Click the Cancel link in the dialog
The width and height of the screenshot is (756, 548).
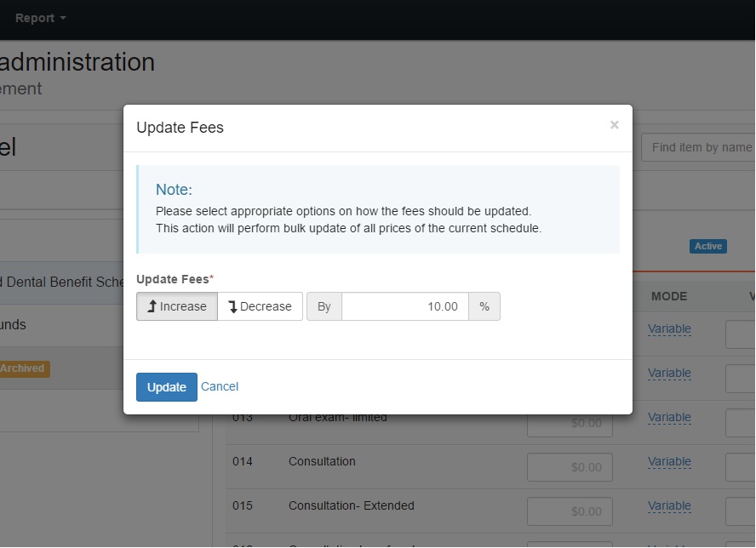(x=220, y=386)
